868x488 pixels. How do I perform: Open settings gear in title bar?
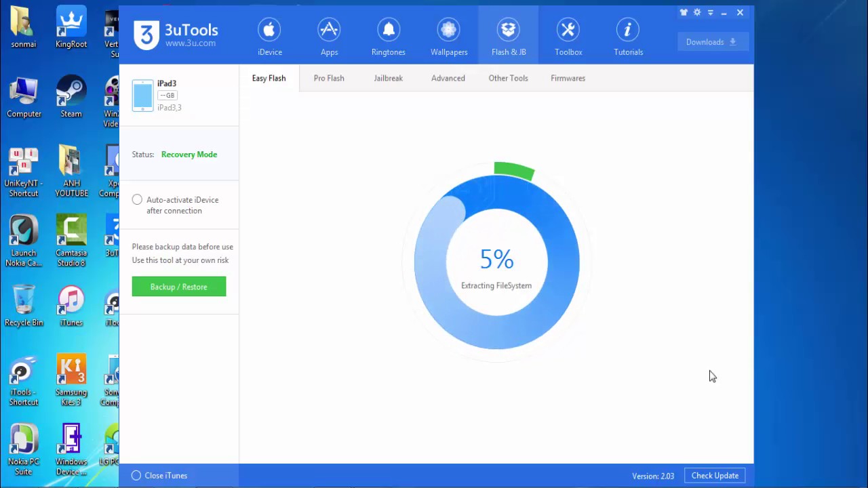(697, 13)
